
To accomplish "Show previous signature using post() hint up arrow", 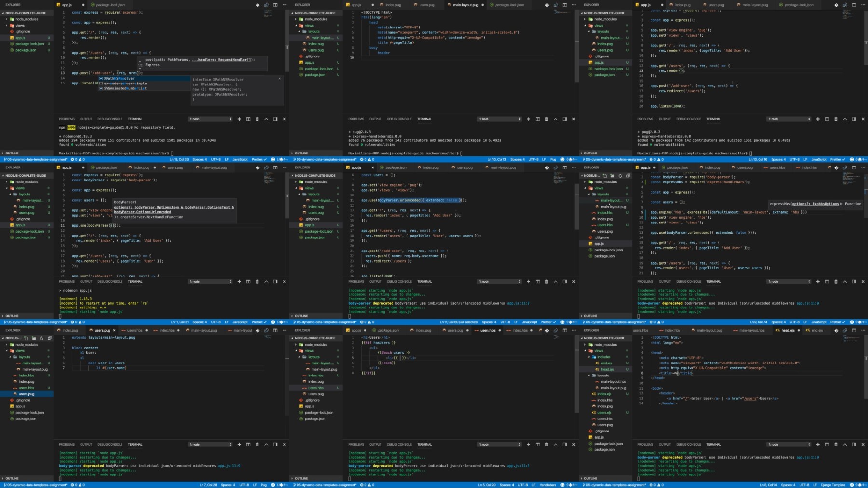I will tap(141, 61).
